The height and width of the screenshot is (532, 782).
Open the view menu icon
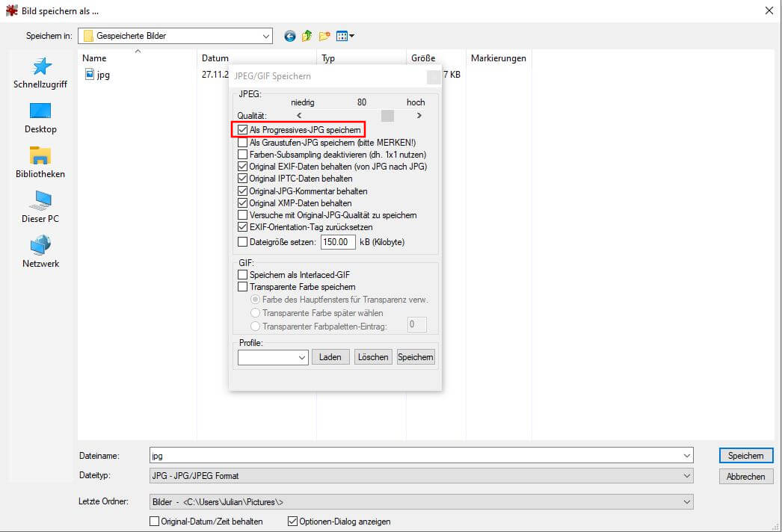345,36
